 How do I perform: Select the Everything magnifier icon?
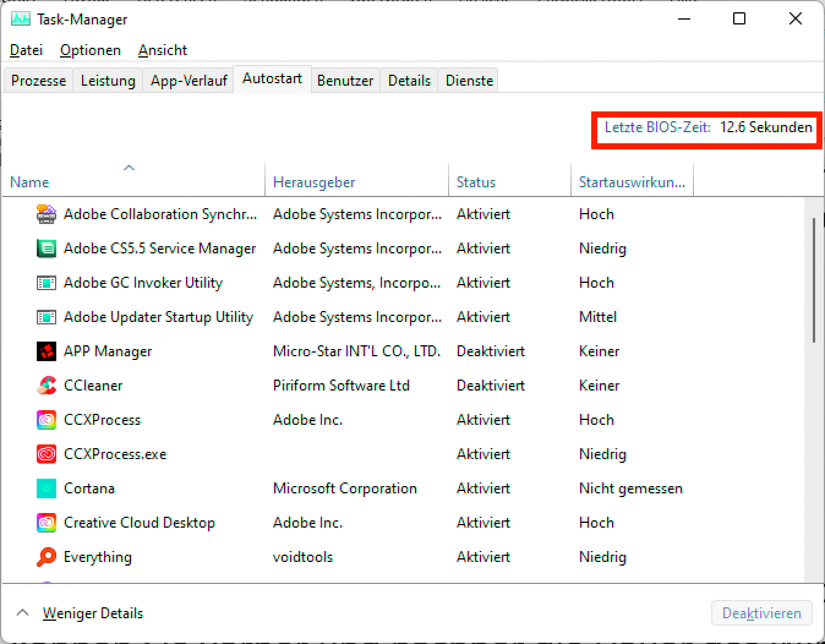click(x=47, y=557)
